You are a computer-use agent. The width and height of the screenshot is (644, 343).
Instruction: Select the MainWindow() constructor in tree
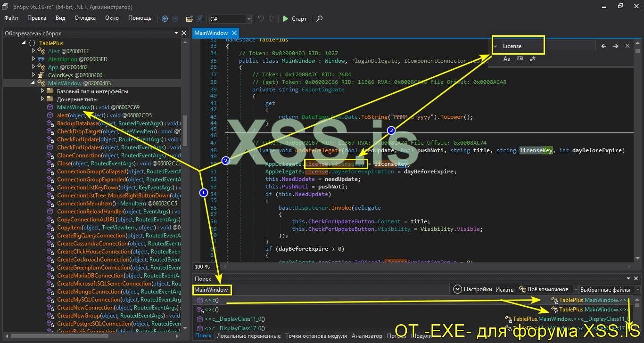click(98, 107)
